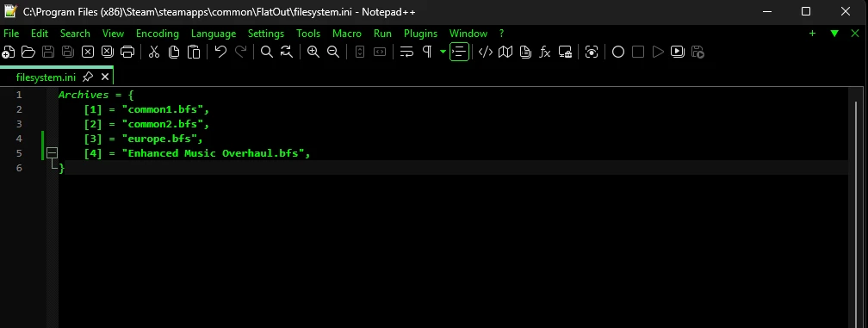Toggle synchronize vertical scrolling
This screenshot has height=328, width=868.
pos(360,52)
